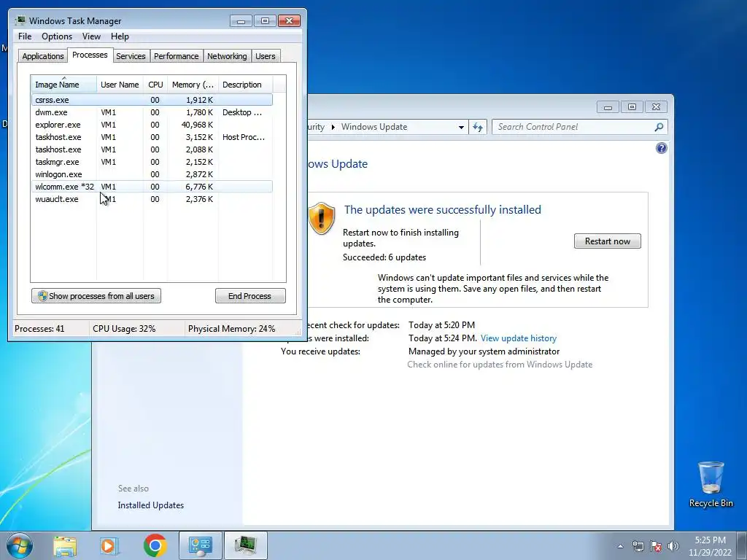The width and height of the screenshot is (747, 560).
Task: Select the wuauclt.exe process row
Action: (152, 199)
